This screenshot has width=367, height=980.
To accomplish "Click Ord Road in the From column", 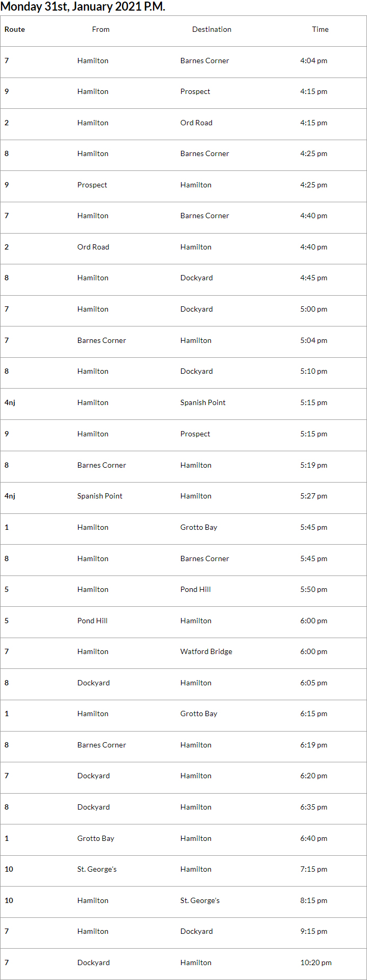I will 93,247.
